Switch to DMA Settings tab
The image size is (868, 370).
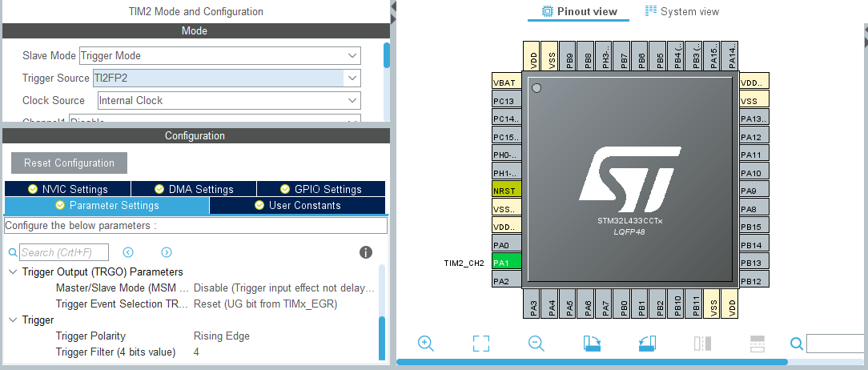pos(194,189)
